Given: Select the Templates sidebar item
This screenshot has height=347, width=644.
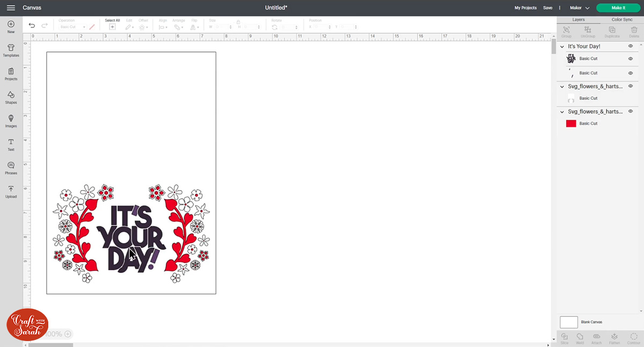Looking at the screenshot, I should coord(11,50).
